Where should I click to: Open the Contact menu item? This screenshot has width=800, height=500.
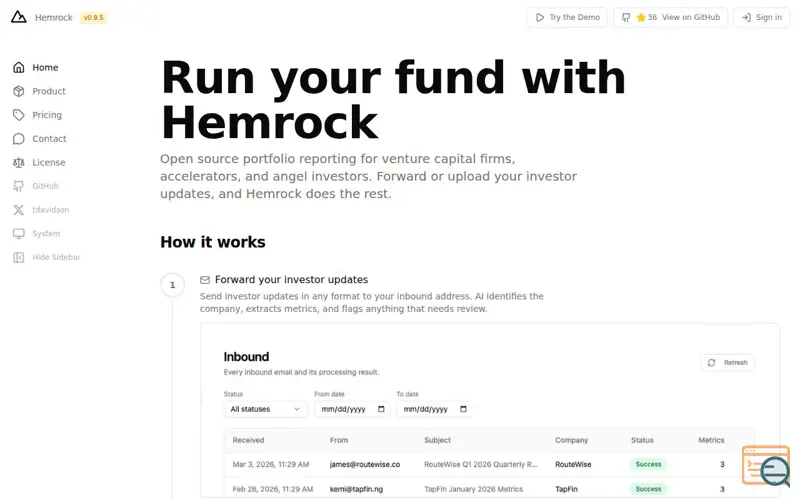49,139
